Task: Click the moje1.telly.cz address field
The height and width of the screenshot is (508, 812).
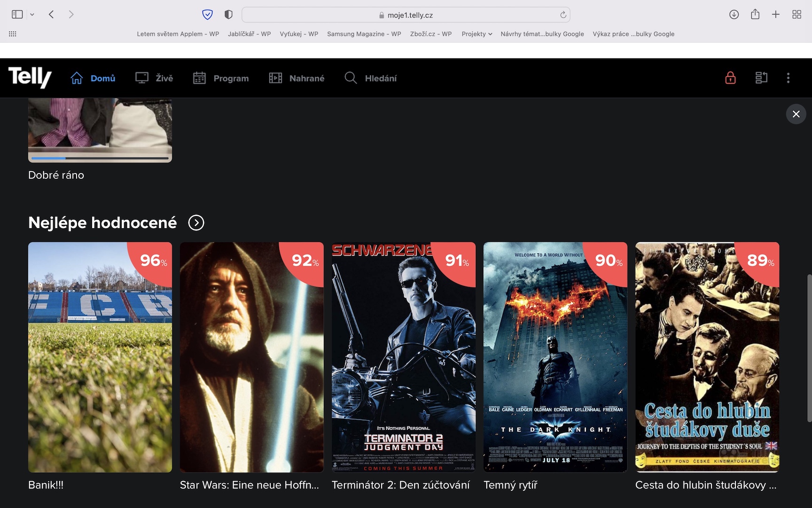Action: [x=406, y=15]
